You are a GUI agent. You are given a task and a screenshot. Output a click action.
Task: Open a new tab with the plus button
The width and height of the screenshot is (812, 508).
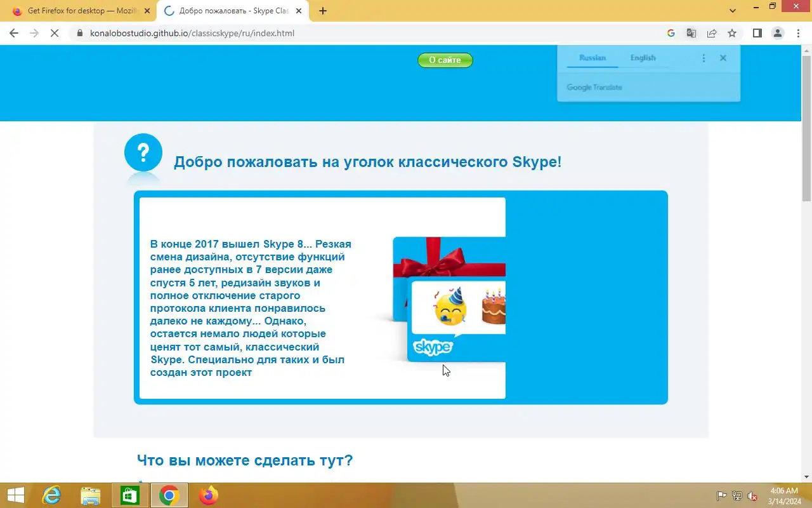[323, 11]
